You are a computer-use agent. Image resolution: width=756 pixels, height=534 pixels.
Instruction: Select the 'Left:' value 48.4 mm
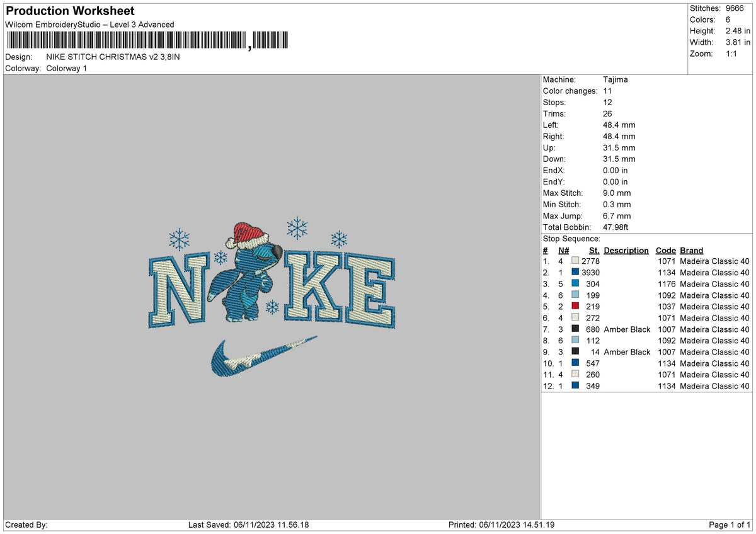tap(619, 125)
